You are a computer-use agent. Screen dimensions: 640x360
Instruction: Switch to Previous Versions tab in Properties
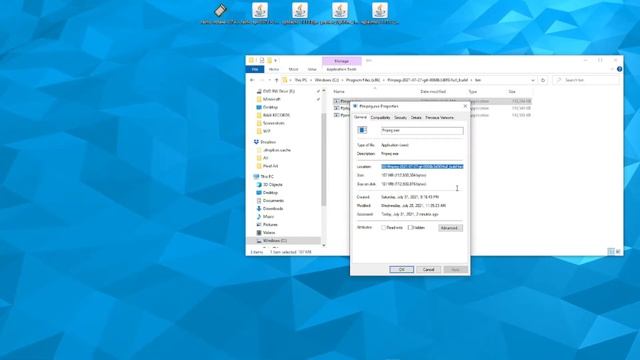(x=440, y=118)
